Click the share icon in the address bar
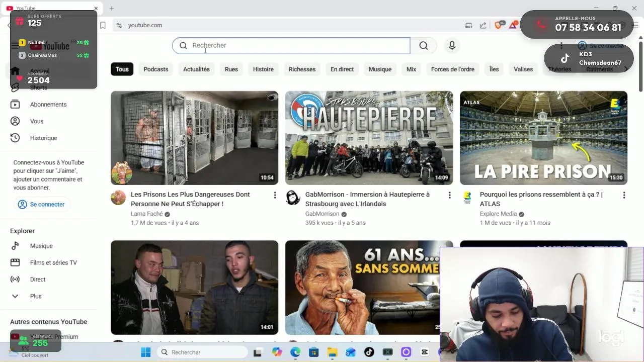The height and width of the screenshot is (362, 644). [x=483, y=25]
